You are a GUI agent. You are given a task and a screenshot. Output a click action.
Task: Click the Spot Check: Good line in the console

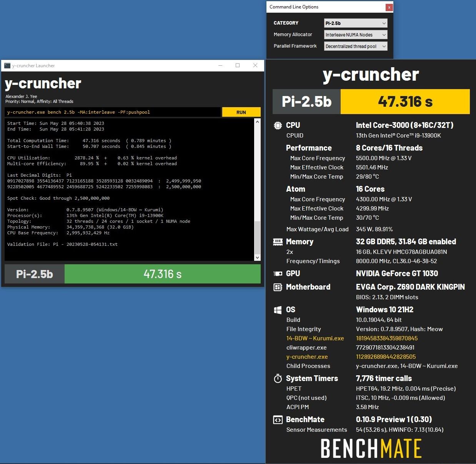click(x=58, y=198)
